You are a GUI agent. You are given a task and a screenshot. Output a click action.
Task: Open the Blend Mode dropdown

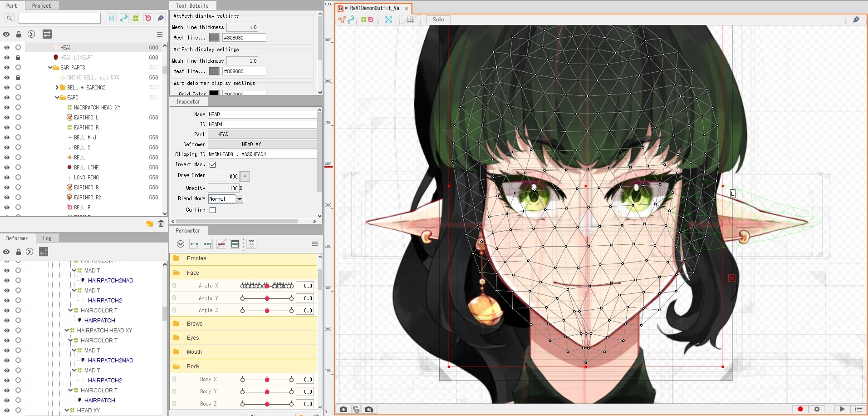[x=240, y=199]
